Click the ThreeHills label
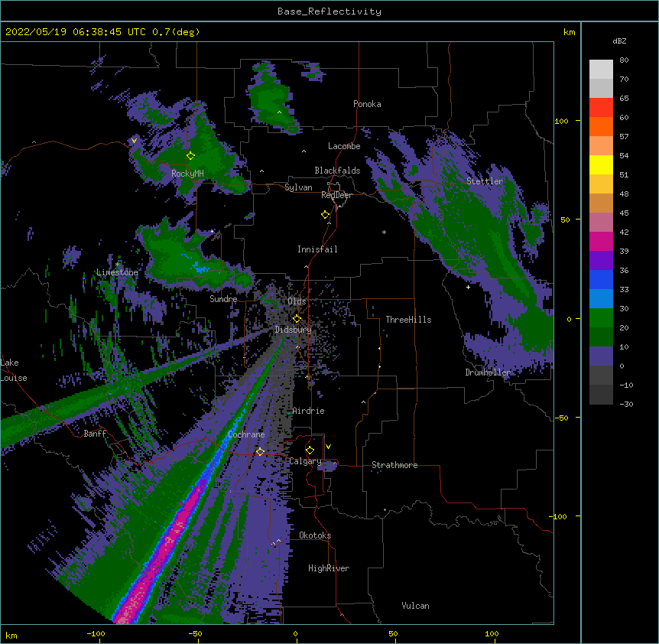This screenshot has height=644, width=659. (408, 320)
